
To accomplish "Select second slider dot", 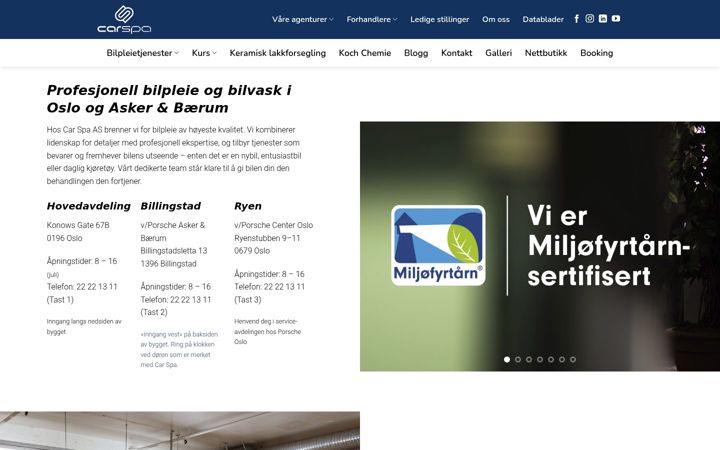I will click(x=518, y=360).
